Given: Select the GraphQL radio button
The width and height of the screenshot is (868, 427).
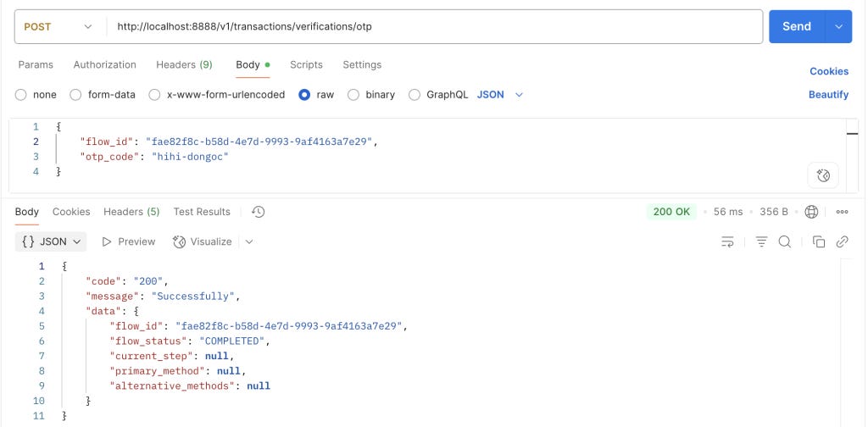Looking at the screenshot, I should [414, 95].
